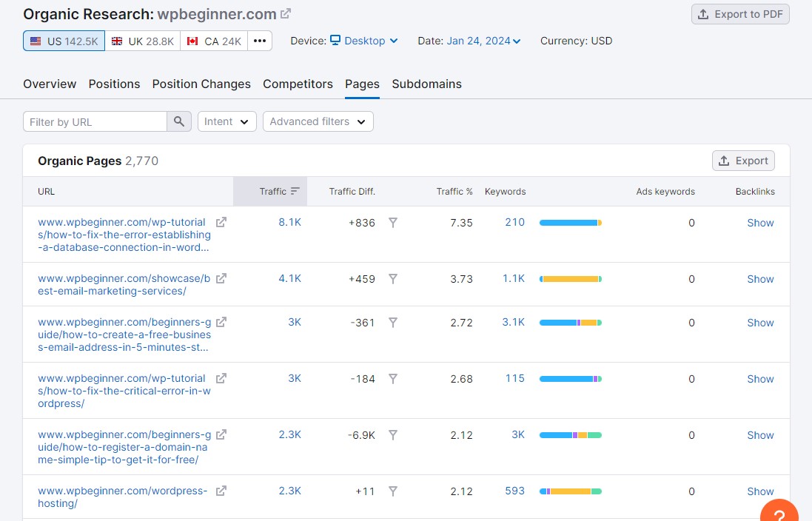Open the Subdomains tab
Image resolution: width=812 pixels, height=521 pixels.
coord(426,84)
